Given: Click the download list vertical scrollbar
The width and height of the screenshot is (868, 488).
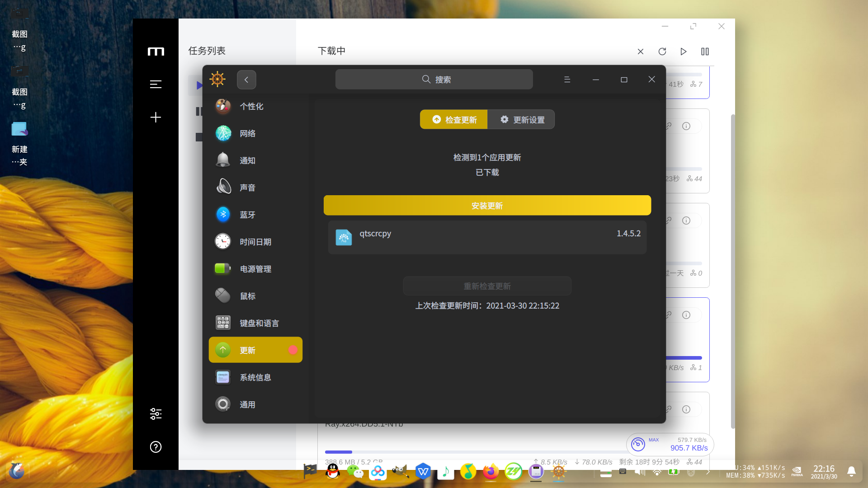Looking at the screenshot, I should click(x=733, y=271).
